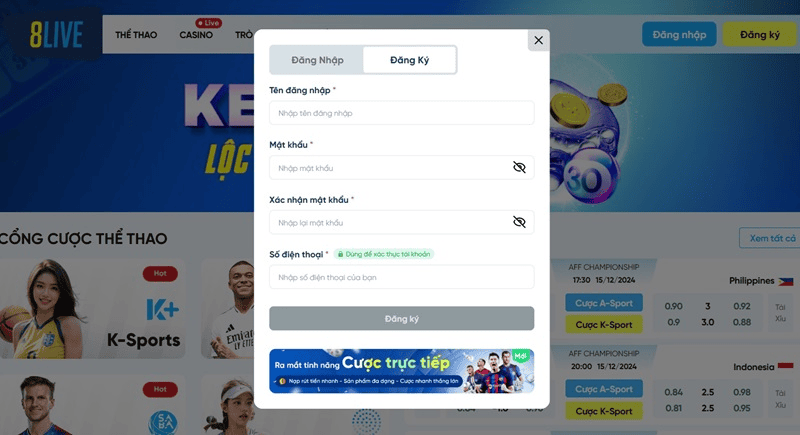800x435 pixels.
Task: Submit with the gray Đăng ký button
Action: tap(402, 318)
